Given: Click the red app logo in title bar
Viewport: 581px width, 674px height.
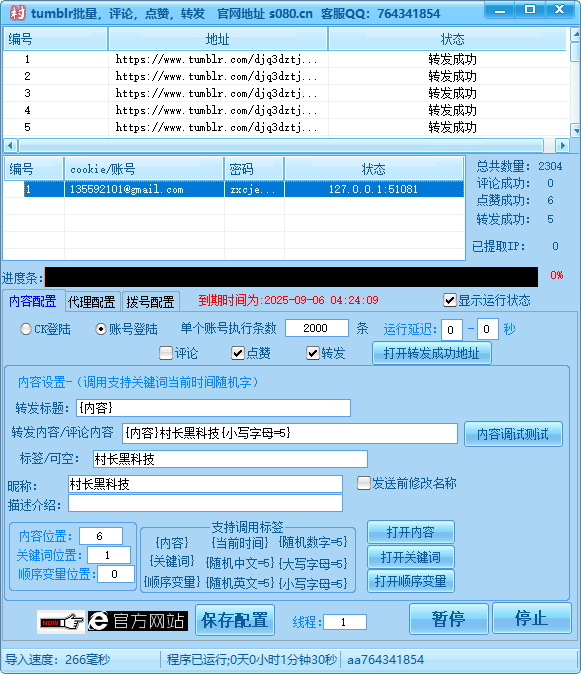Looking at the screenshot, I should pyautogui.click(x=17, y=13).
